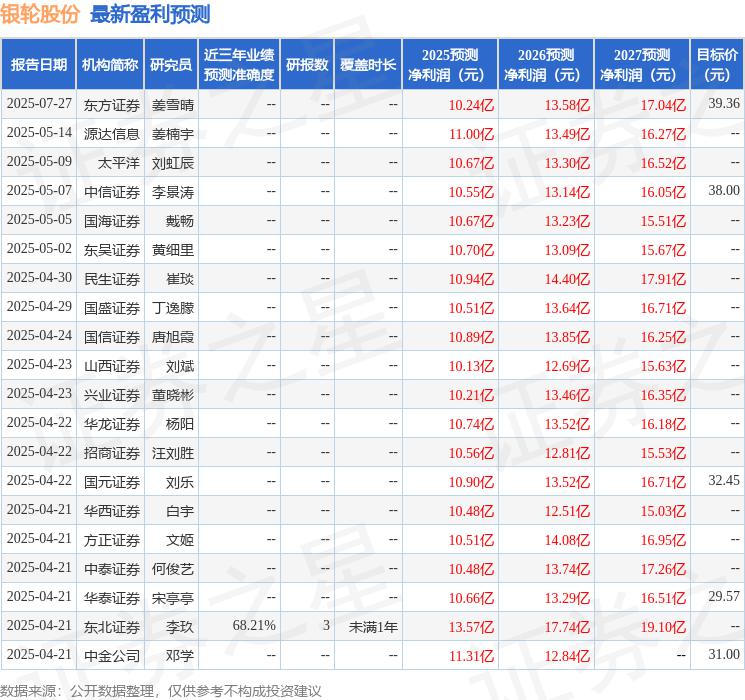Screen dimensions: 745x700
Task: Click analyst name 丁逸朦
Action: click(x=173, y=308)
